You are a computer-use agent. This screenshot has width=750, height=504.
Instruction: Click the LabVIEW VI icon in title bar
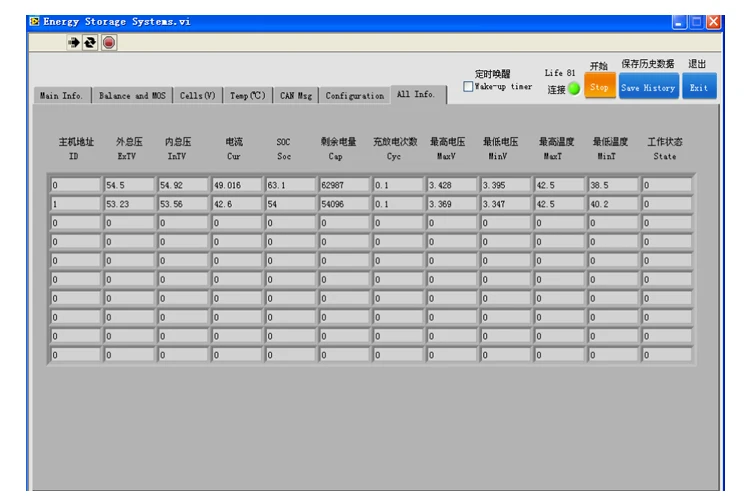(x=33, y=21)
